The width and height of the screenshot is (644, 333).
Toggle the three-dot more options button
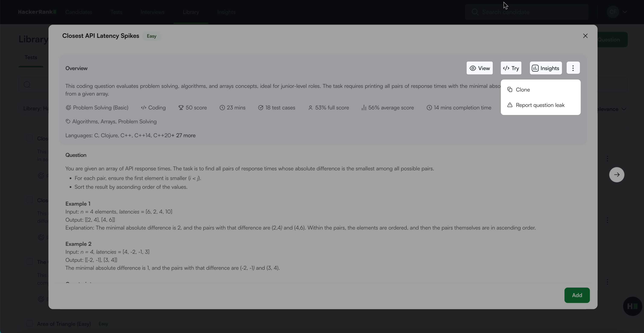tap(573, 68)
